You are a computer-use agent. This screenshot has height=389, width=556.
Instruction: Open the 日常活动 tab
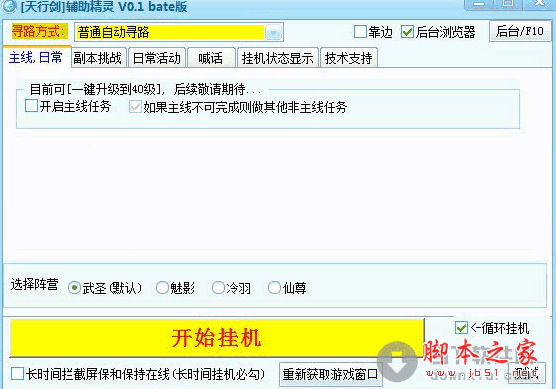157,58
